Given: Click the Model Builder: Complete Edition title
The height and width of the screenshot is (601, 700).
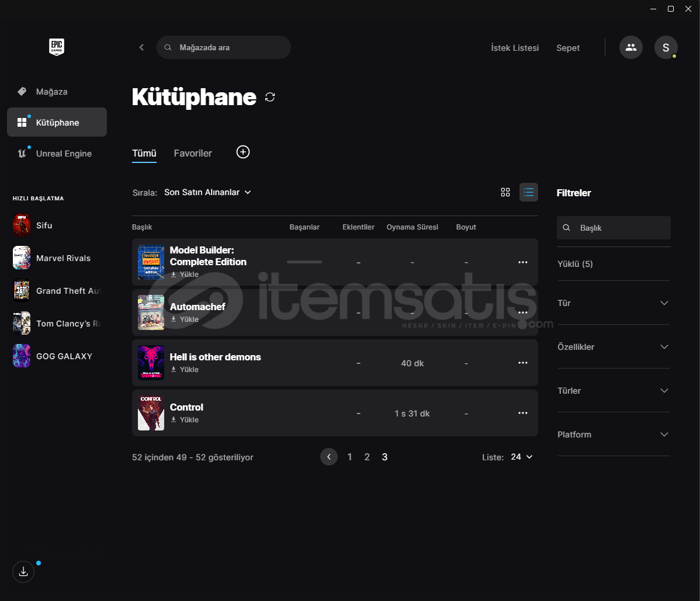Looking at the screenshot, I should click(x=208, y=256).
